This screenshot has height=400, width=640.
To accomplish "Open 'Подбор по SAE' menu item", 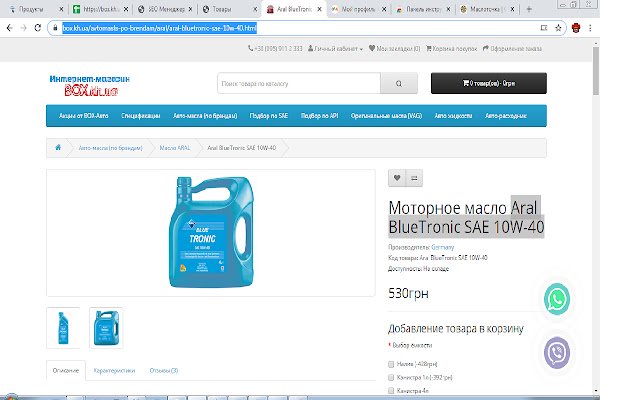I will coord(269,116).
